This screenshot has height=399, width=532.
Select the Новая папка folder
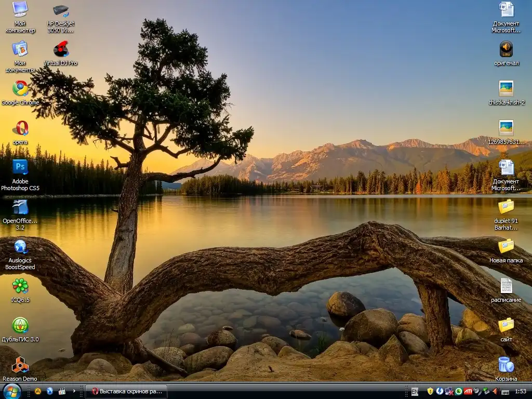click(x=506, y=247)
